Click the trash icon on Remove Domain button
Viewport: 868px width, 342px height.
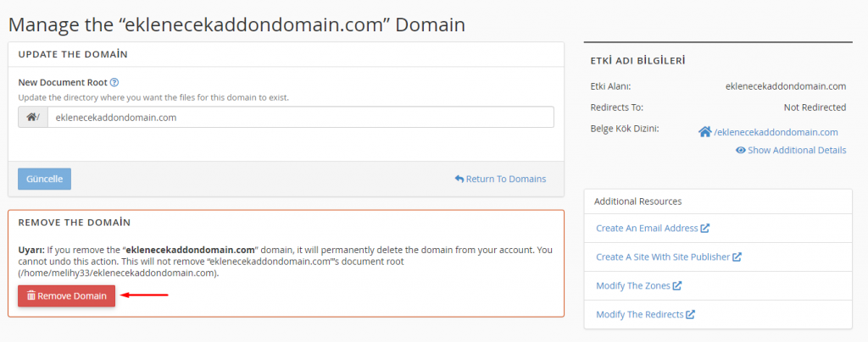pyautogui.click(x=31, y=295)
